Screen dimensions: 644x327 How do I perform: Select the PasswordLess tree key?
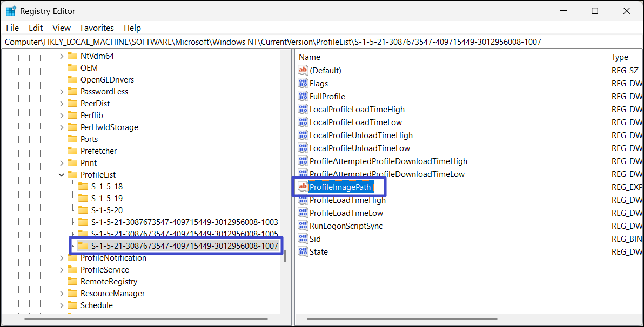click(x=104, y=92)
